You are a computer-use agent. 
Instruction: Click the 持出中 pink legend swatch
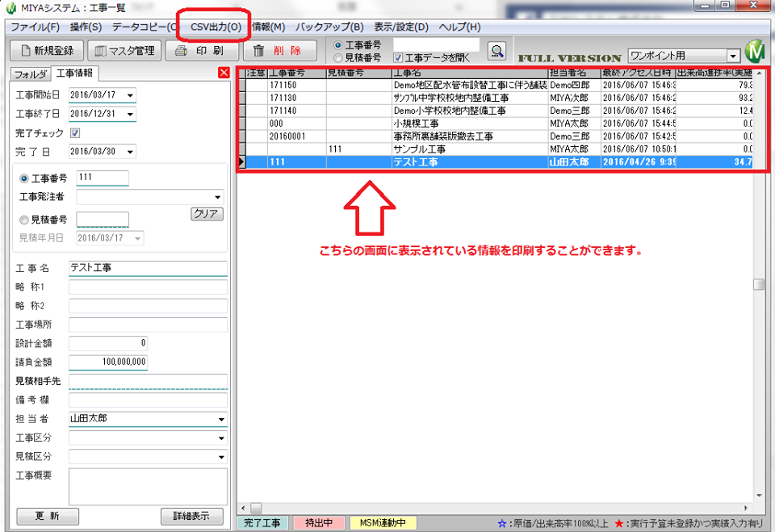[x=319, y=522]
